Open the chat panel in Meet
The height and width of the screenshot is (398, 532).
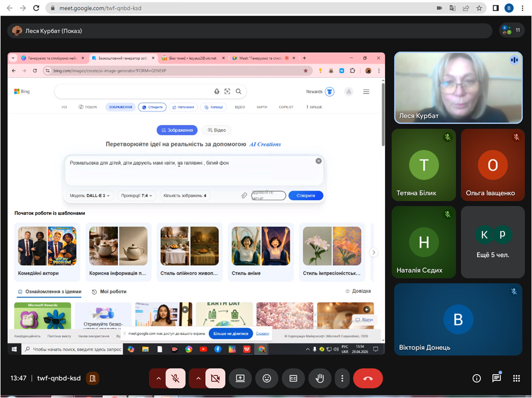(497, 378)
